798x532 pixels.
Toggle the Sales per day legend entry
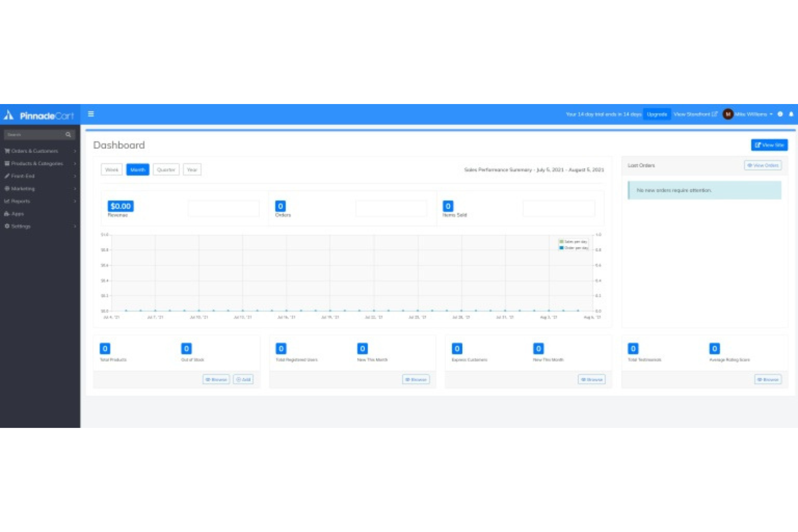[x=573, y=241]
